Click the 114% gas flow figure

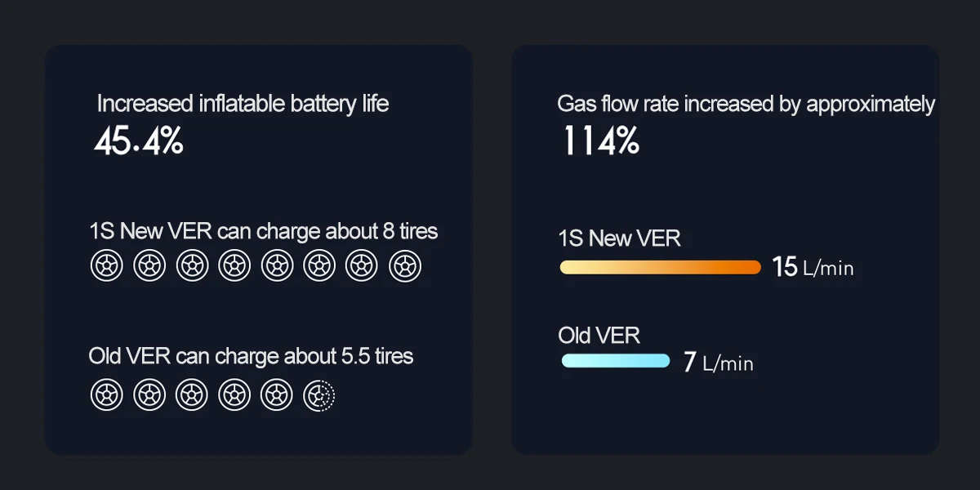click(601, 142)
